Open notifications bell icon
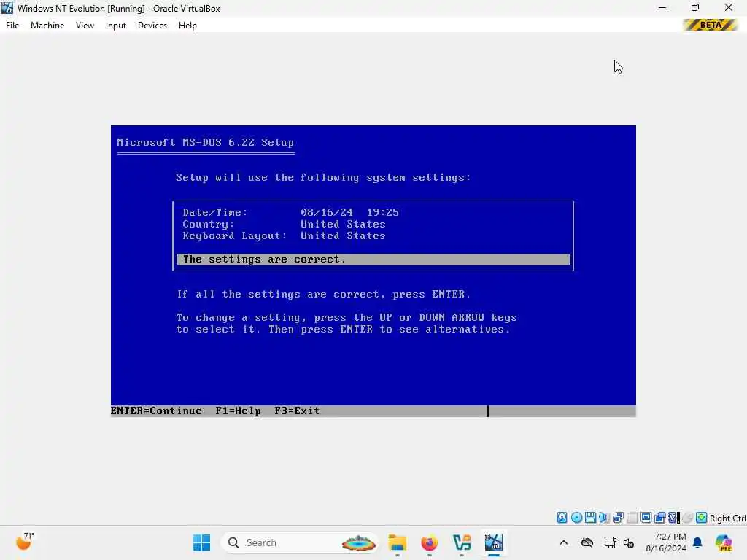 (697, 542)
